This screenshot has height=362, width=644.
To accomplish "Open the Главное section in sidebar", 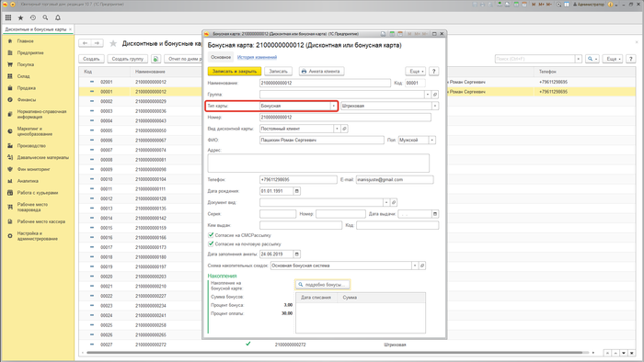I will click(x=26, y=41).
